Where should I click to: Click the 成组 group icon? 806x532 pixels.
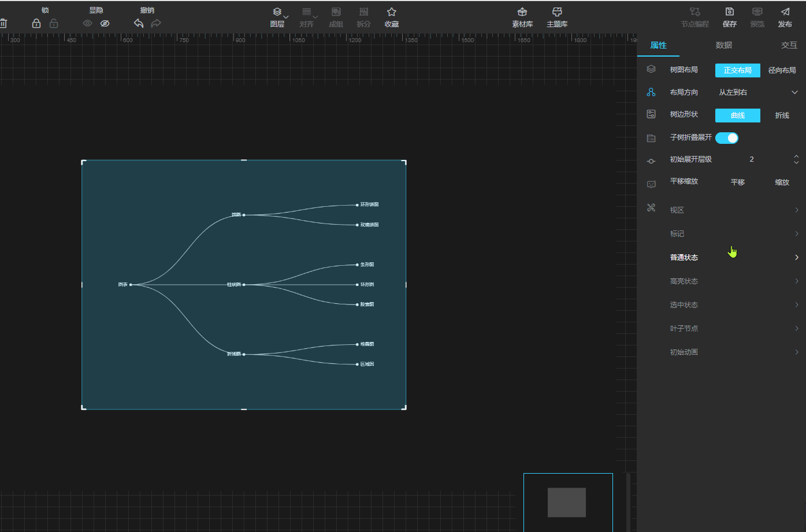[336, 17]
